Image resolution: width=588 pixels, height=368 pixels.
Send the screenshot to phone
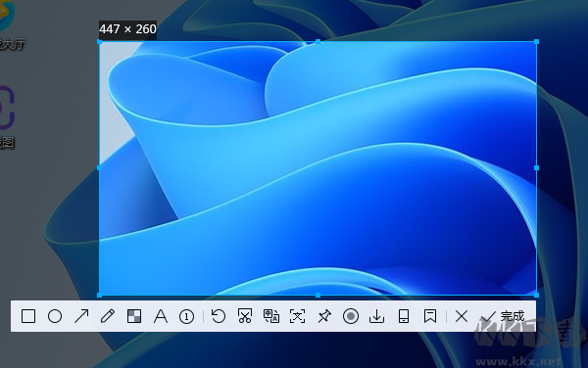[404, 316]
